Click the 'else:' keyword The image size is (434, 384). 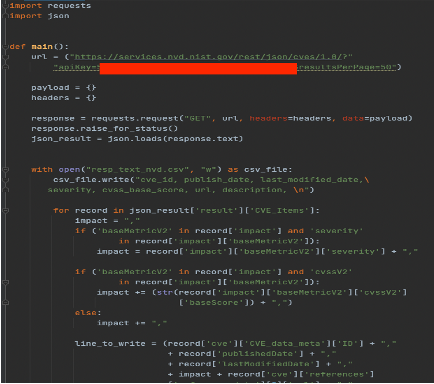[x=88, y=313]
